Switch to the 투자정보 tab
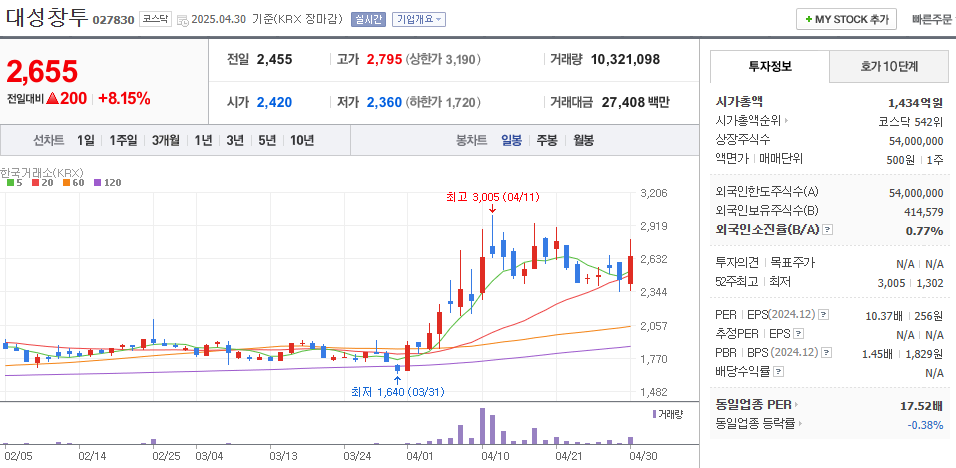 click(x=770, y=66)
